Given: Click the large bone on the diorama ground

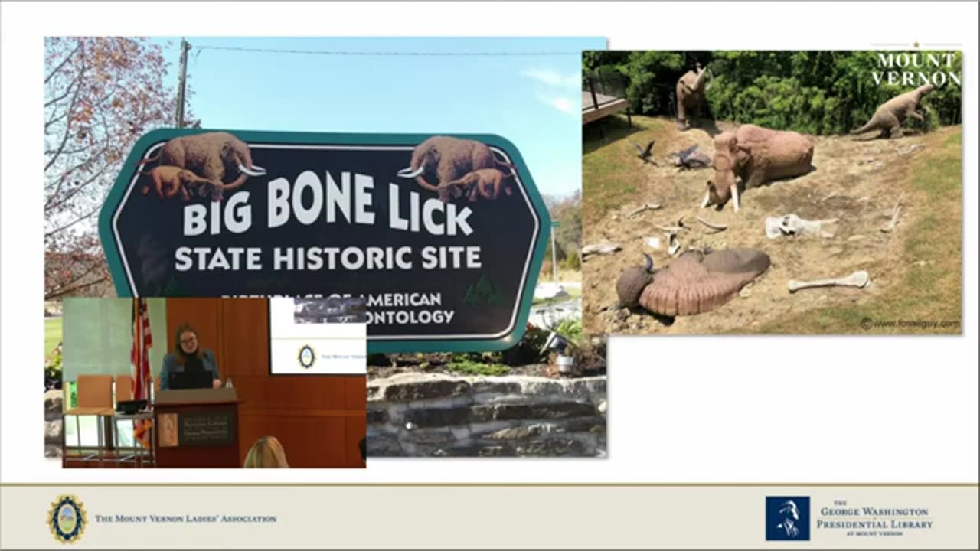Looking at the screenshot, I should click(x=828, y=282).
